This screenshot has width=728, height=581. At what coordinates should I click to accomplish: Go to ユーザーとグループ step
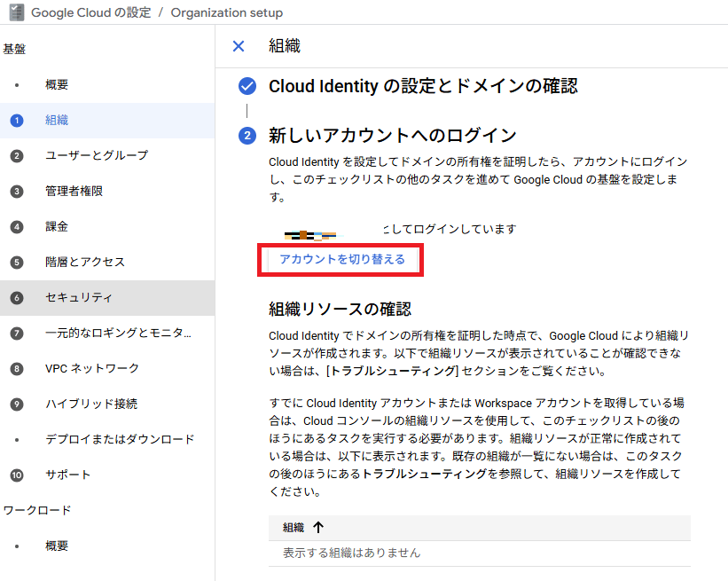(107, 156)
